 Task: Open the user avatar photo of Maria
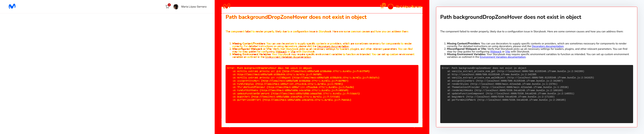pyautogui.click(x=176, y=7)
